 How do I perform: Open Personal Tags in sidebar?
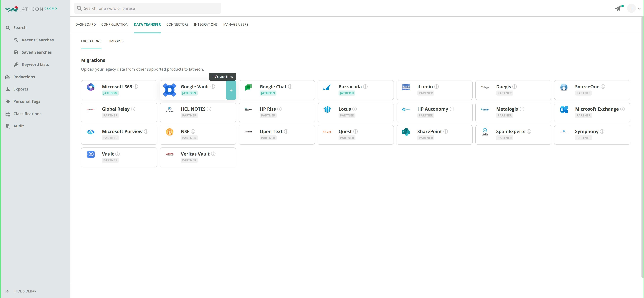[x=23, y=101]
